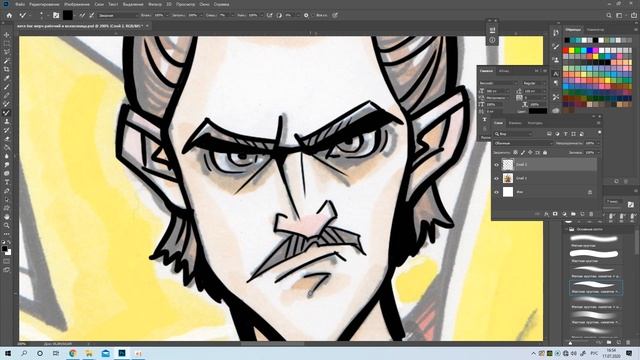
Task: Open the font family dropdown
Action: click(498, 83)
